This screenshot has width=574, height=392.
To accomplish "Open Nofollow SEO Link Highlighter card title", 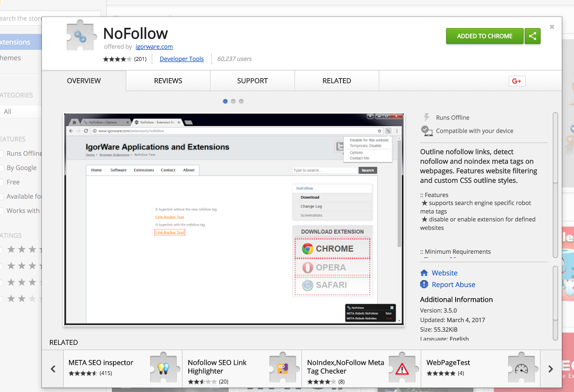I will click(x=217, y=367).
